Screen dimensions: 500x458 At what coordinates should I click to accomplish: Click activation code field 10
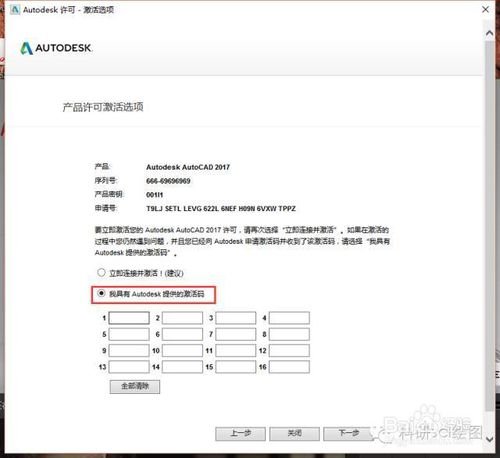pos(182,351)
